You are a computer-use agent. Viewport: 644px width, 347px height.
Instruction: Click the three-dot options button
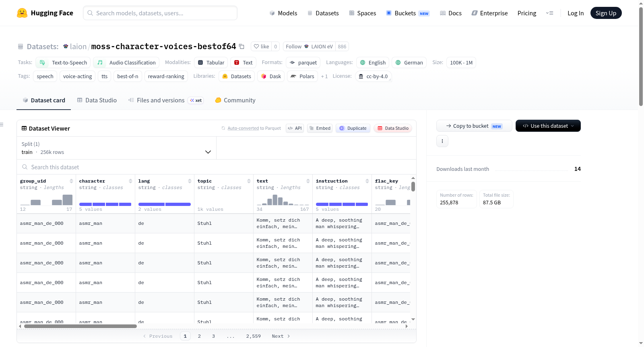coord(442,141)
